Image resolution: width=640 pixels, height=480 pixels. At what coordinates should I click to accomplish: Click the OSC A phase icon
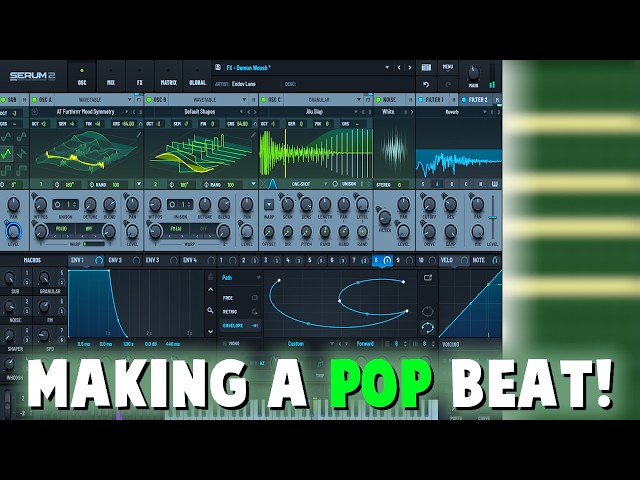click(57, 184)
